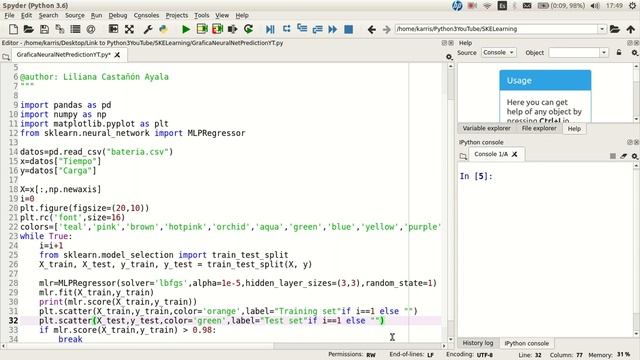Viewport: 640px width, 360px height.
Task: Open the Debug menu
Action: tap(118, 15)
